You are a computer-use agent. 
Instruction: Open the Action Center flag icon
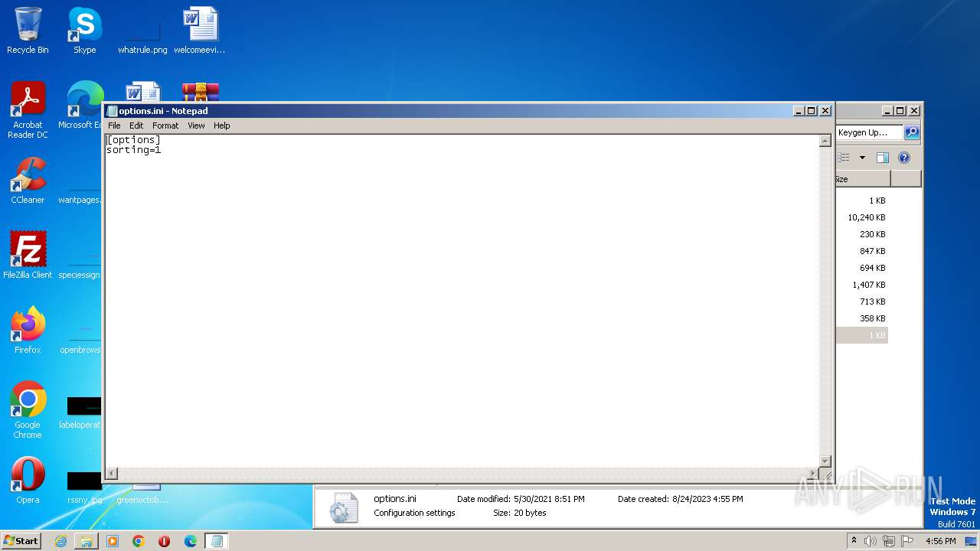click(907, 541)
